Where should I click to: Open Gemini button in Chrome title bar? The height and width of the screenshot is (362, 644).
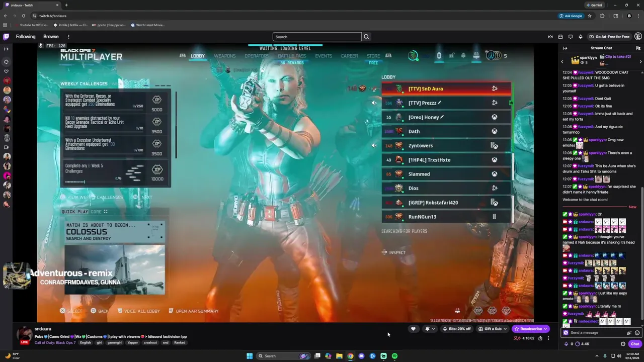594,5
